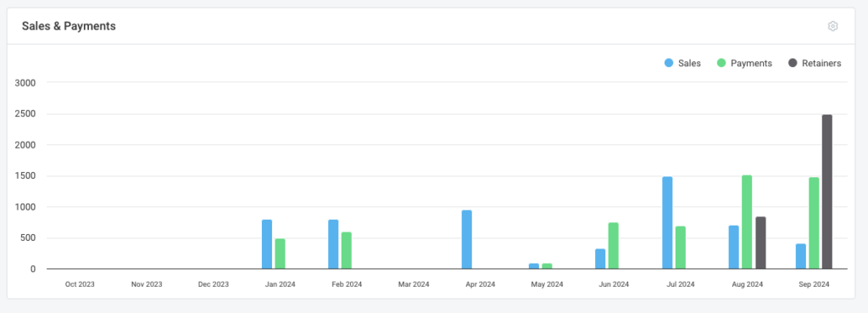The height and width of the screenshot is (313, 868).
Task: Click the Nov 2023 axis label
Action: (147, 284)
